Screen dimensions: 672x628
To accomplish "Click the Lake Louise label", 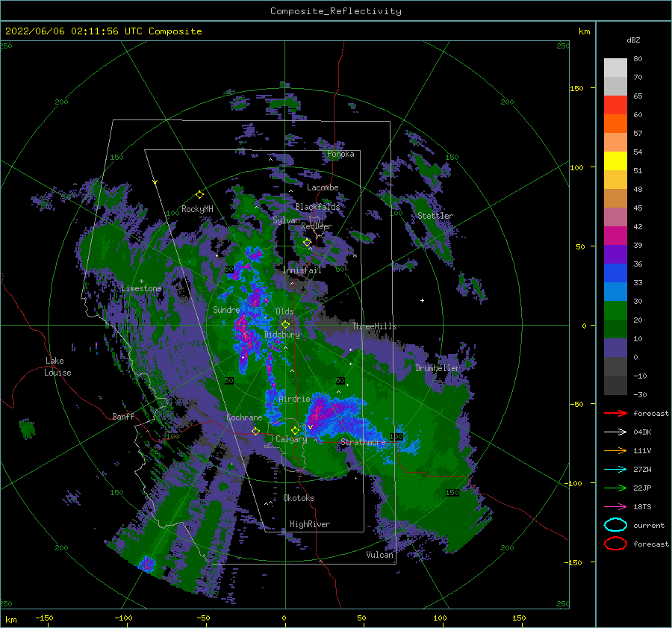I will tap(57, 367).
